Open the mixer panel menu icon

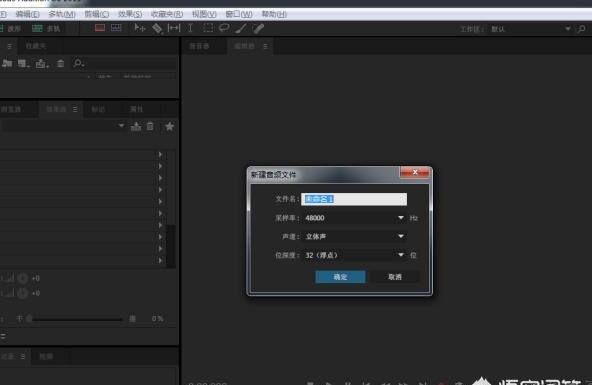coord(265,46)
